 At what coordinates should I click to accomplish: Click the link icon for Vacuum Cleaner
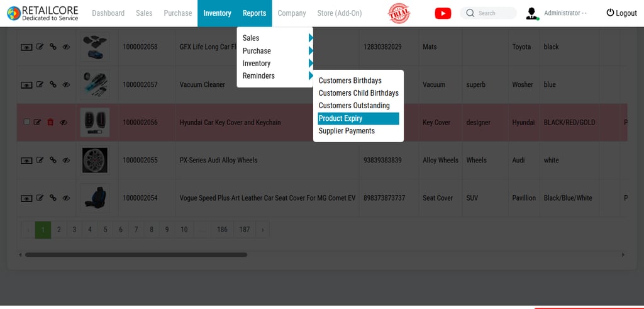point(53,84)
